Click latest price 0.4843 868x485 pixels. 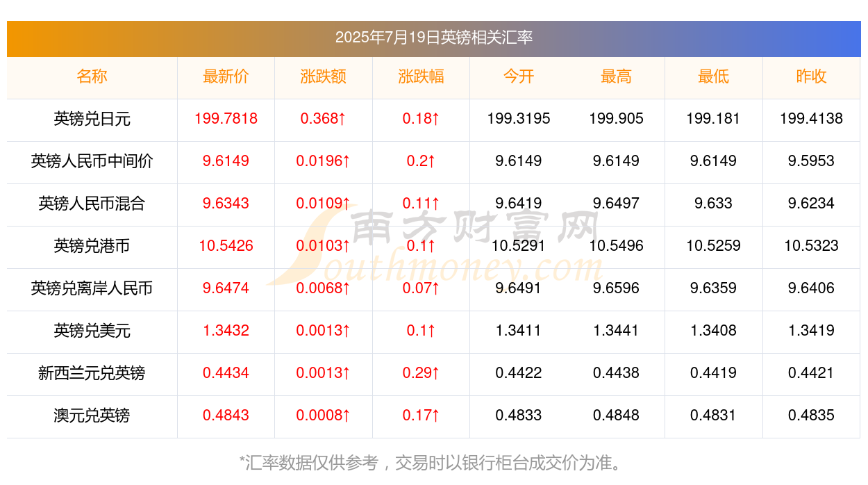click(226, 416)
